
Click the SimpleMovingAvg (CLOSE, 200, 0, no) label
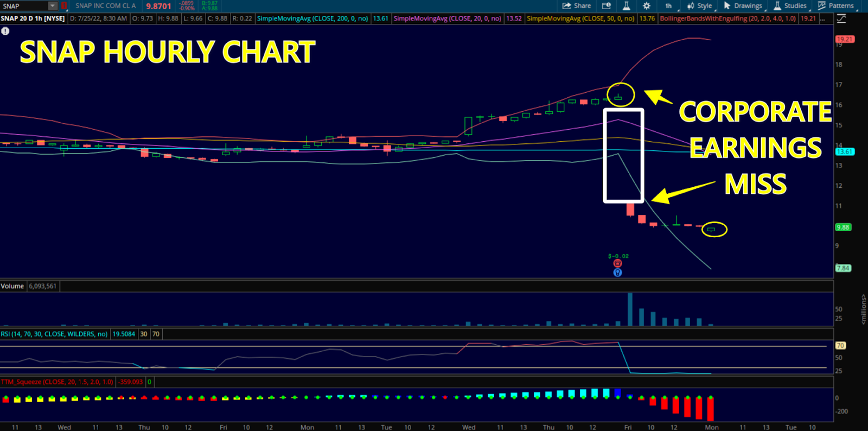(x=312, y=18)
